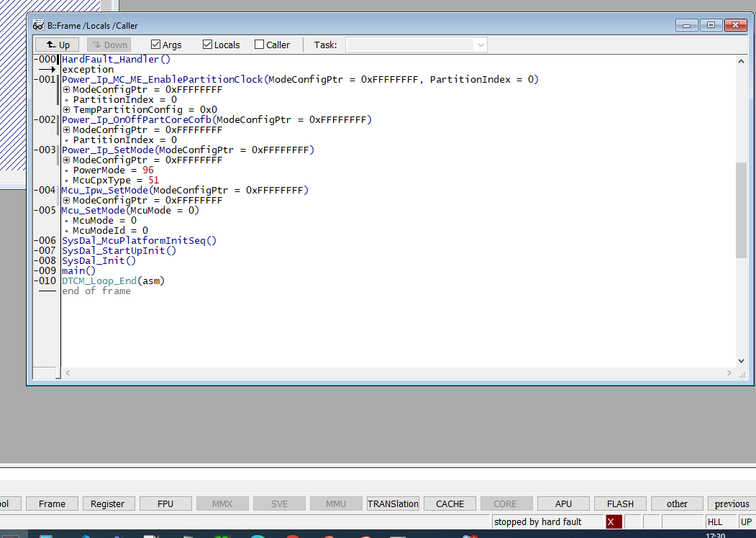756x538 pixels.
Task: Click the Up button to move up a frame
Action: coord(57,44)
